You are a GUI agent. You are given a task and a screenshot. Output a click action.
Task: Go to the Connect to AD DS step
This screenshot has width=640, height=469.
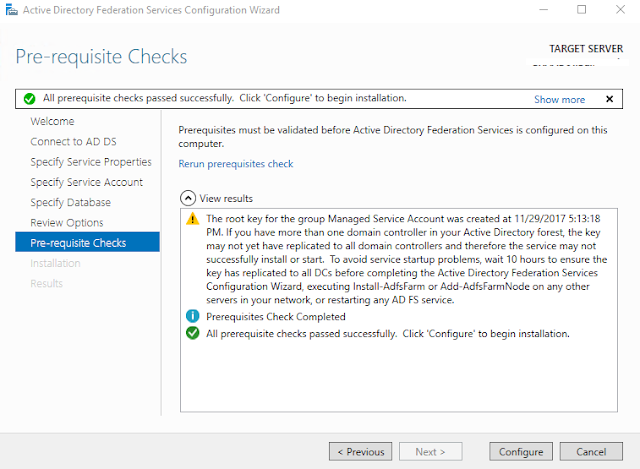click(x=73, y=142)
